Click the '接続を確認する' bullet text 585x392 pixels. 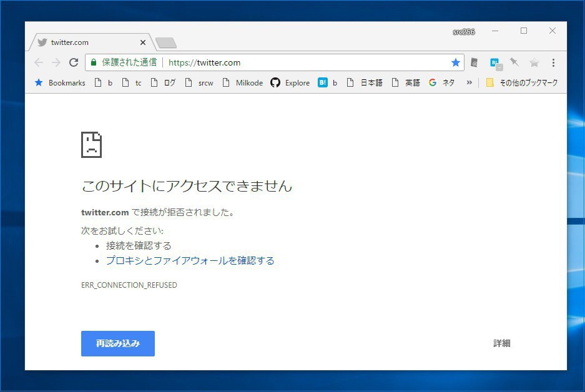coord(139,245)
